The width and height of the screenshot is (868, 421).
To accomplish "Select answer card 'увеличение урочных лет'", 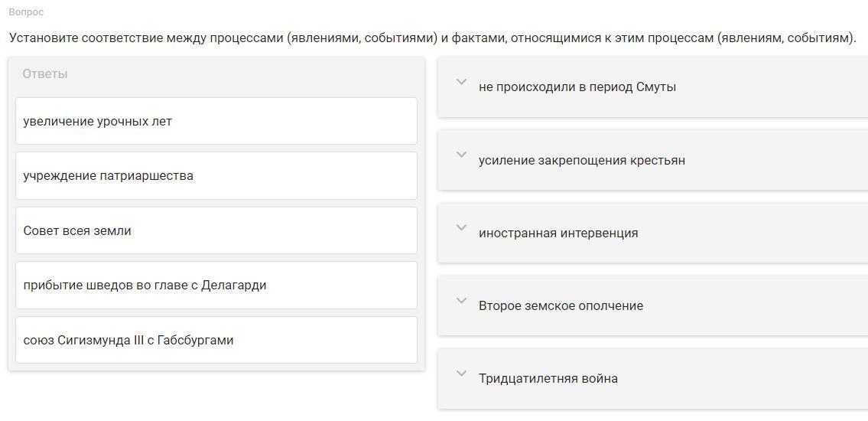I will click(x=216, y=121).
